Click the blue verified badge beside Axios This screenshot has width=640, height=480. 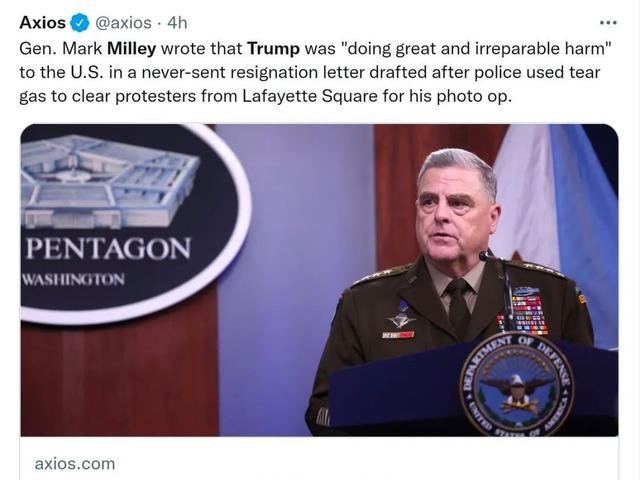click(x=80, y=22)
